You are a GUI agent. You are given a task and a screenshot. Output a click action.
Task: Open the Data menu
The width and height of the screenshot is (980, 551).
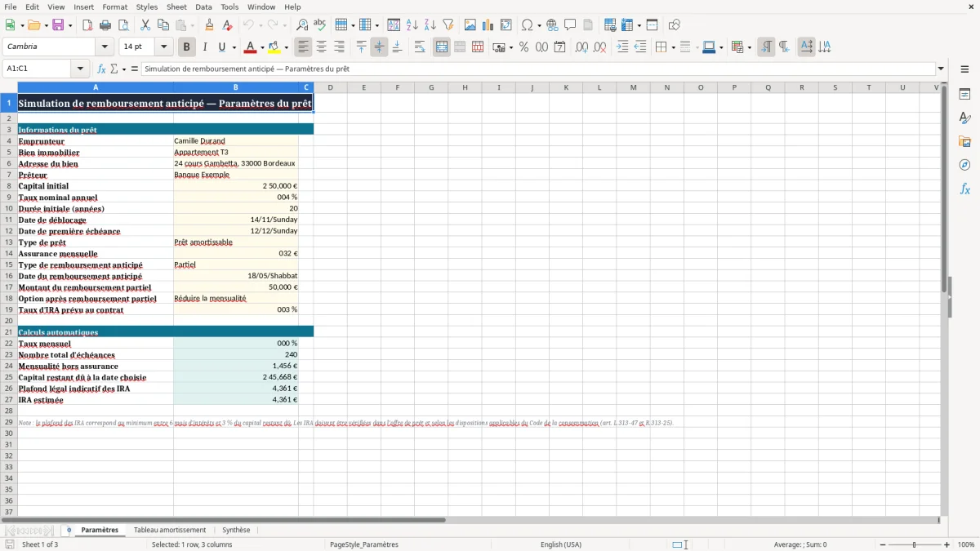click(x=203, y=7)
